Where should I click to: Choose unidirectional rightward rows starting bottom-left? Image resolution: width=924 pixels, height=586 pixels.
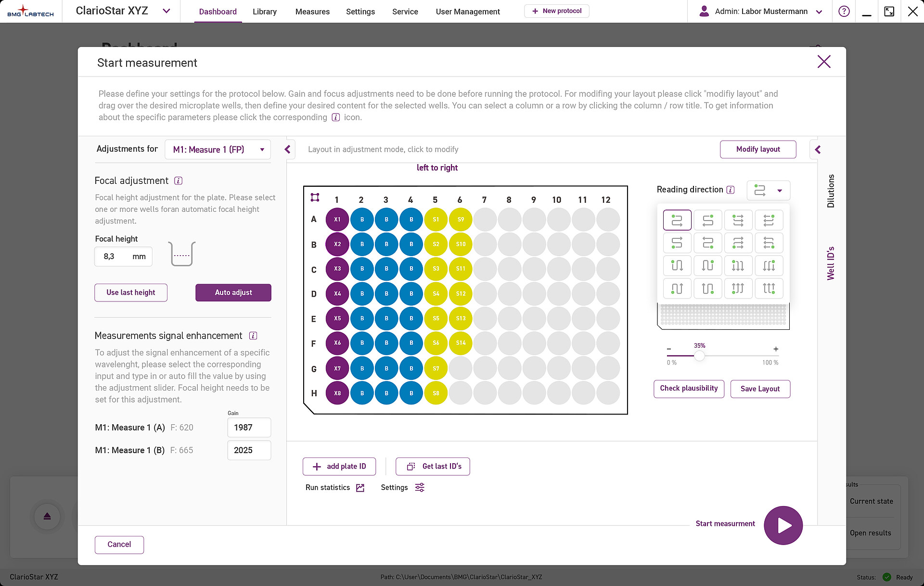pyautogui.click(x=738, y=243)
